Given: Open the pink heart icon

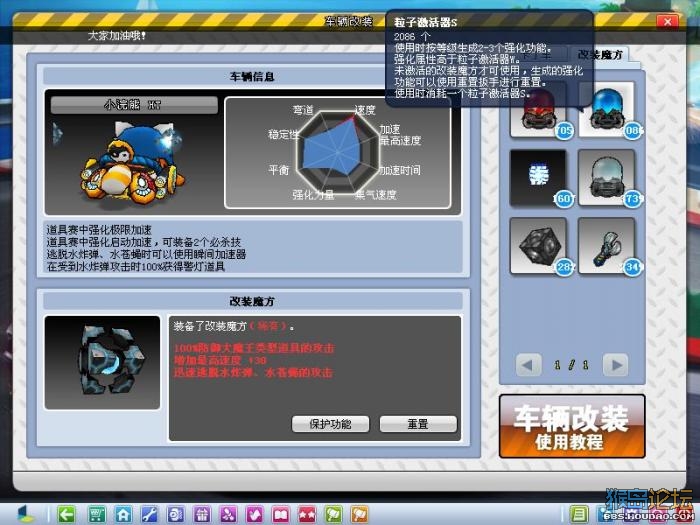Looking at the screenshot, I should point(254,515).
